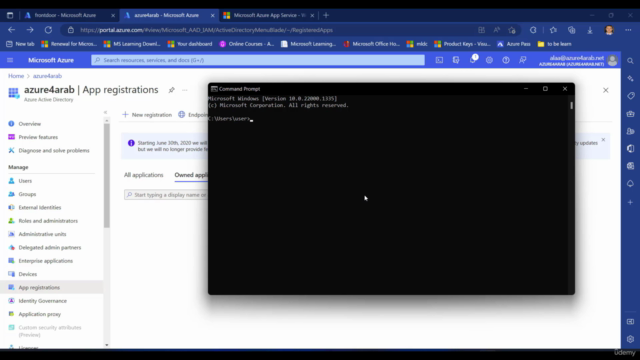Open Administrative units

[42, 234]
